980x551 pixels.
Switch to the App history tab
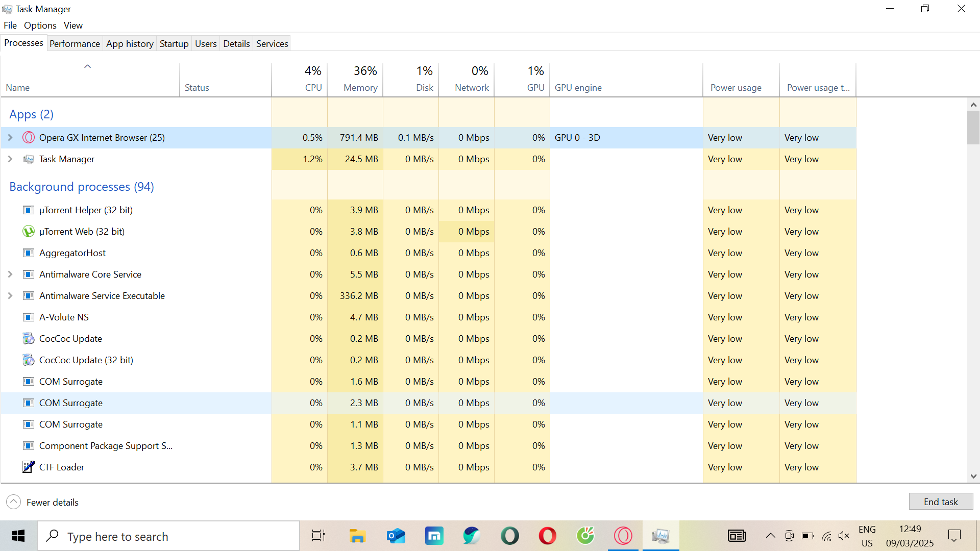pos(130,44)
